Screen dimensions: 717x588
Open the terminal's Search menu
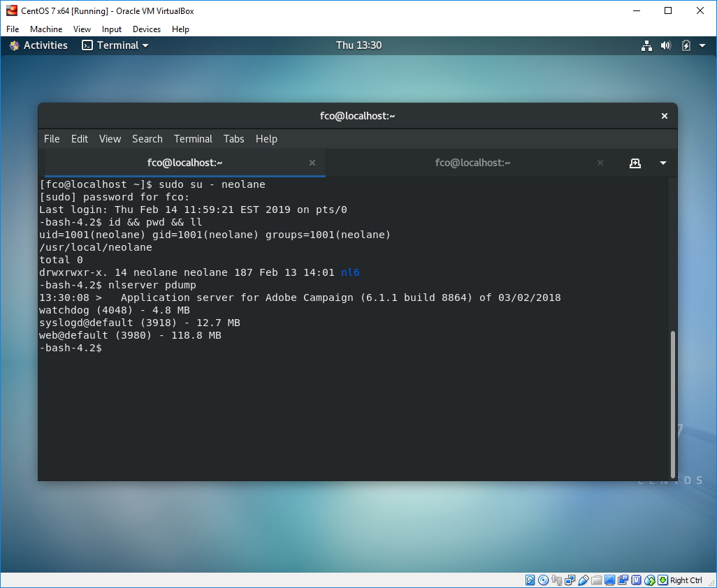coord(147,139)
